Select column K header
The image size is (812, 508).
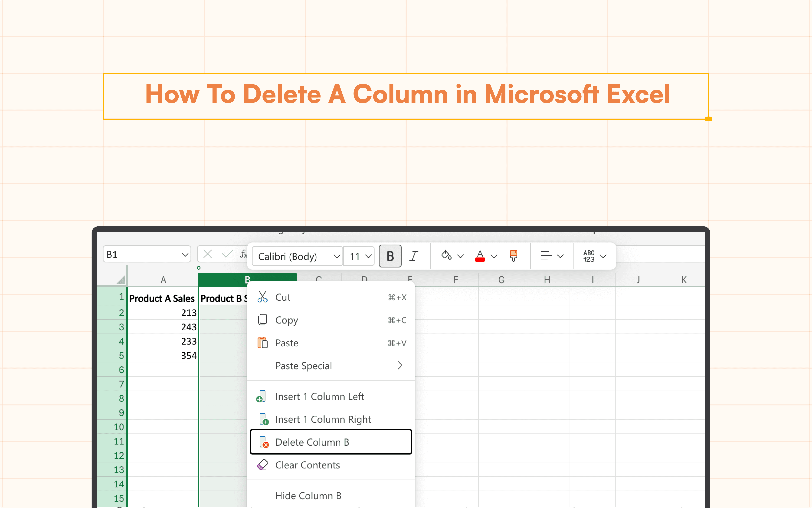coord(683,280)
